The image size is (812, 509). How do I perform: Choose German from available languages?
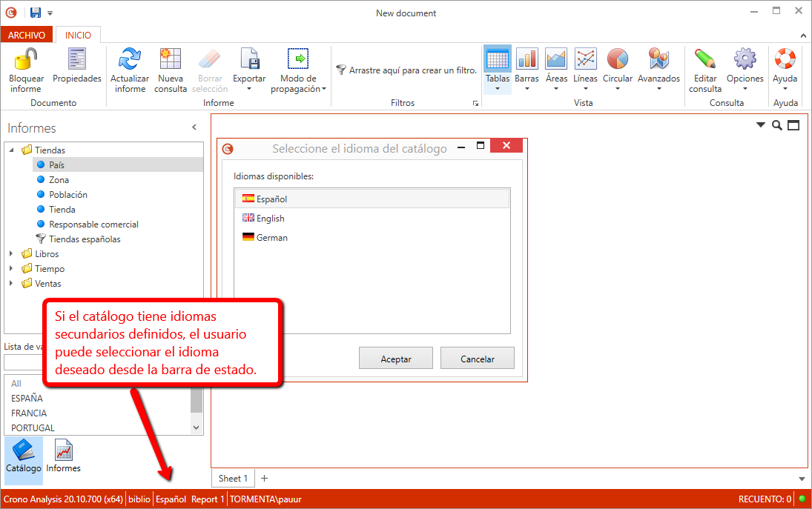pyautogui.click(x=271, y=238)
